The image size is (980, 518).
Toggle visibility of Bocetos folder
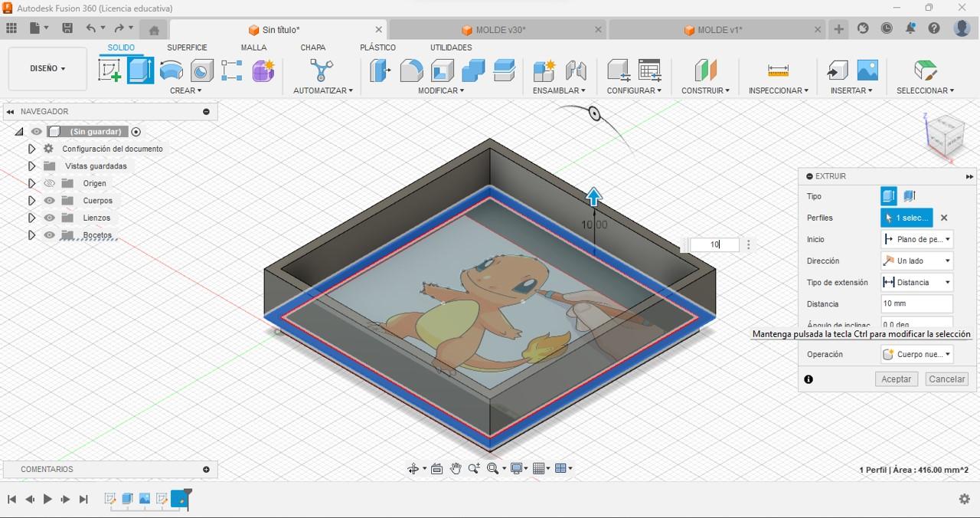coord(50,235)
